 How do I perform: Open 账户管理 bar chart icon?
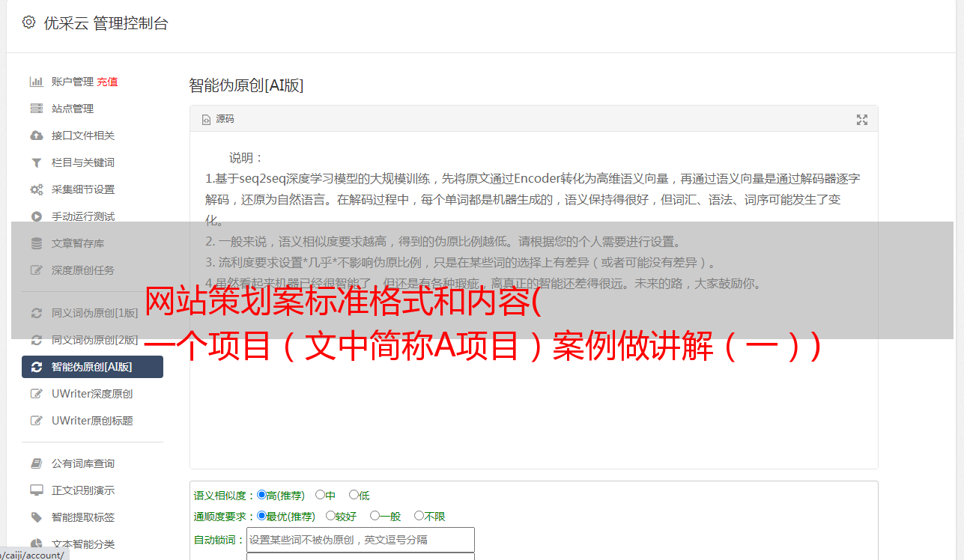(x=36, y=82)
